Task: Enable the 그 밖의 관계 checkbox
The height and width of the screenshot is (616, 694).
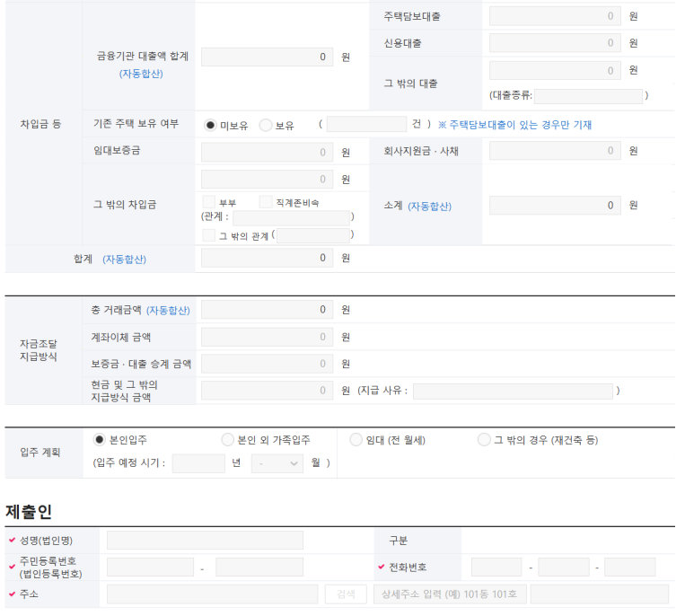Action: tap(209, 235)
